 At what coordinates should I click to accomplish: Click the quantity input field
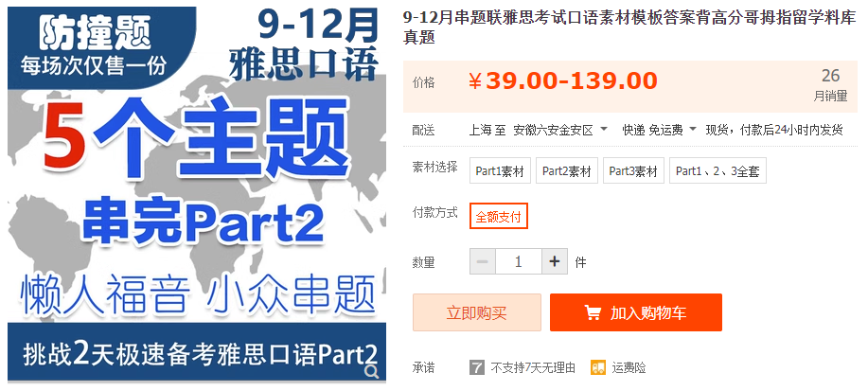click(x=518, y=261)
